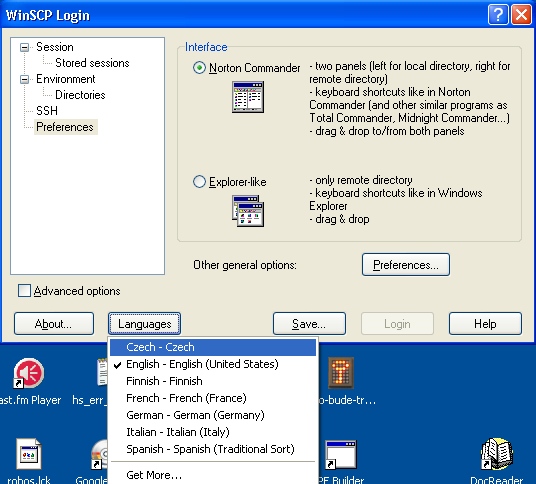Open the Last.fm Player desktop shortcut
This screenshot has height=484, width=536.
coord(29,373)
